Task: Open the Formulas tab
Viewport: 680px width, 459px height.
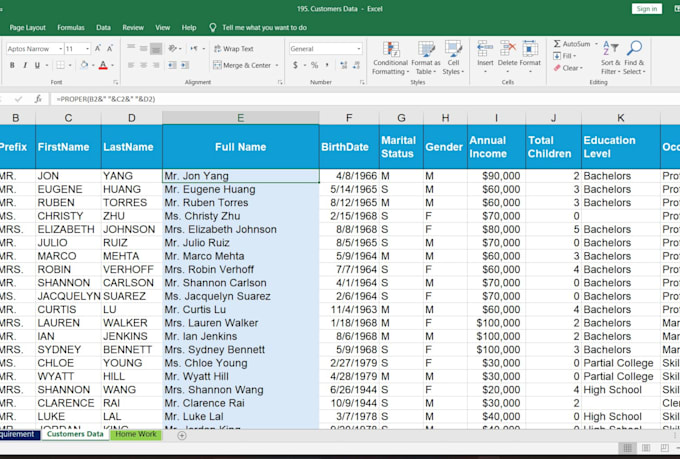Action: [x=71, y=27]
